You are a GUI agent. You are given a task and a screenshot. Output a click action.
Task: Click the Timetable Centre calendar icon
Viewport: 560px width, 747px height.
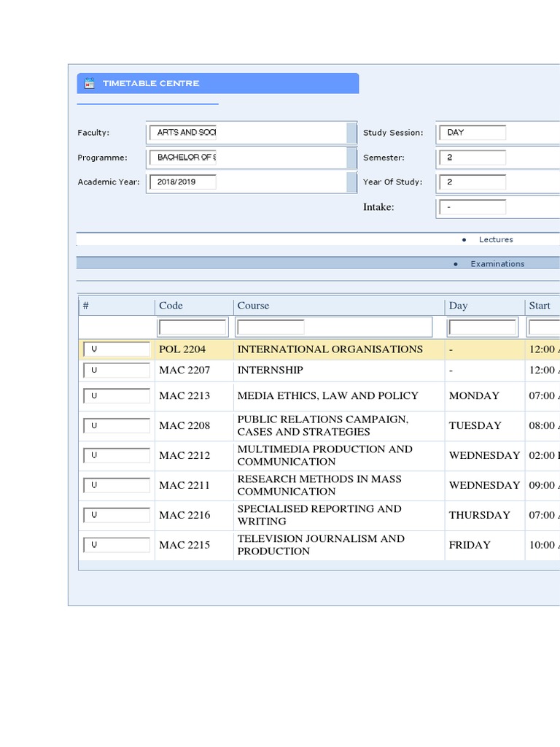point(90,83)
